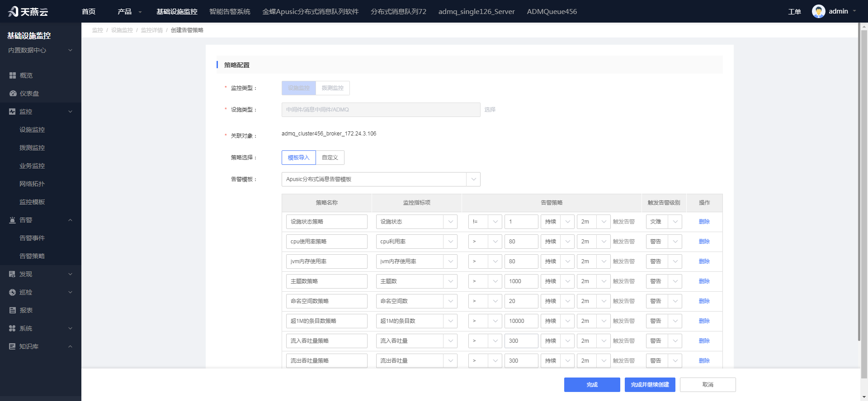Click the 取消 button
Screen dimensions: 868x401
coord(708,385)
